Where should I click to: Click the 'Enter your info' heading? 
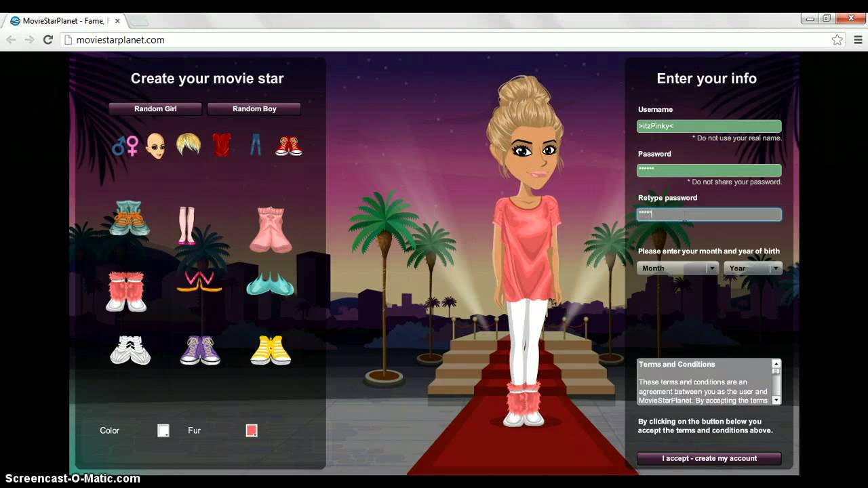click(707, 79)
